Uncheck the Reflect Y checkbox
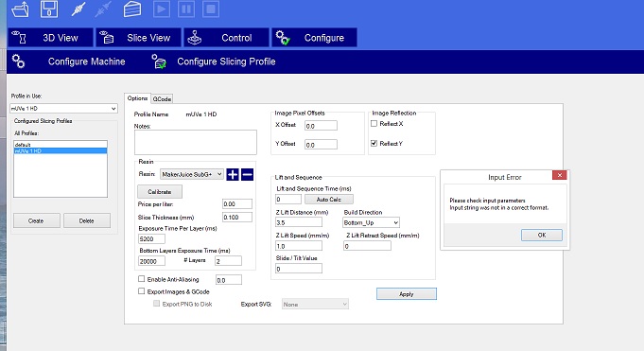 tap(374, 144)
